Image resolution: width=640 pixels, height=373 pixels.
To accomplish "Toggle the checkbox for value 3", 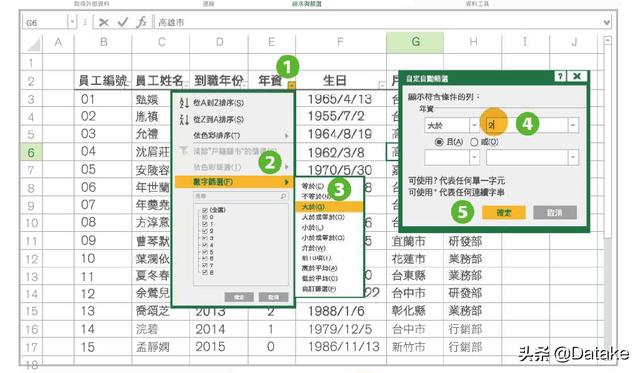I will [x=205, y=238].
